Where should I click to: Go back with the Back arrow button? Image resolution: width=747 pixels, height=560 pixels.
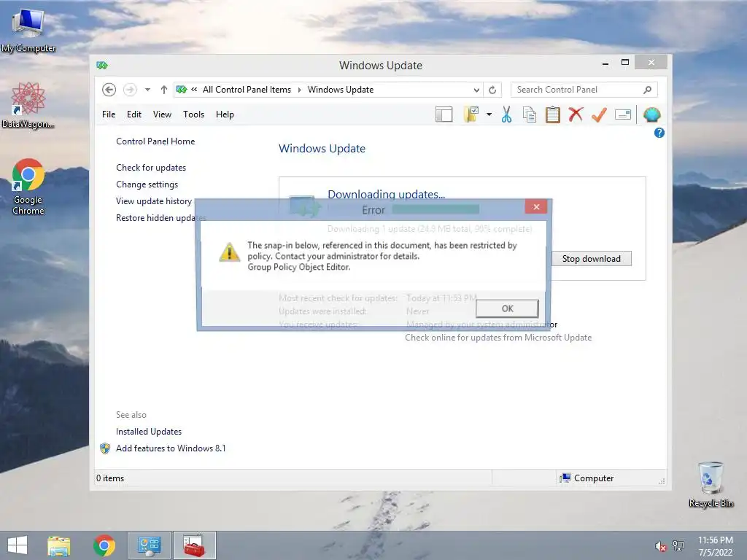109,90
